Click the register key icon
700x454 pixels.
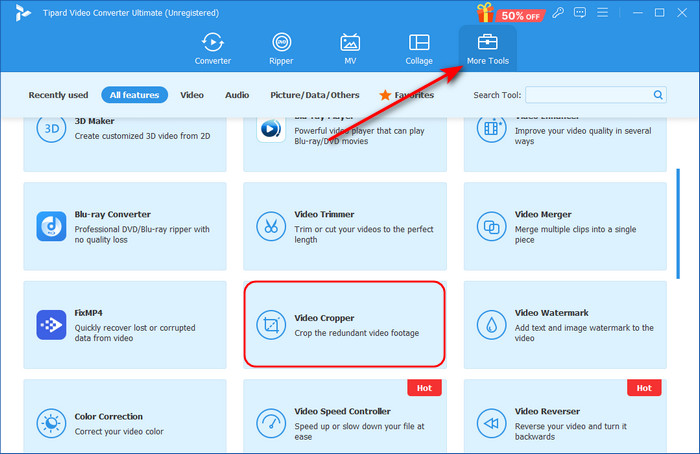(x=558, y=12)
